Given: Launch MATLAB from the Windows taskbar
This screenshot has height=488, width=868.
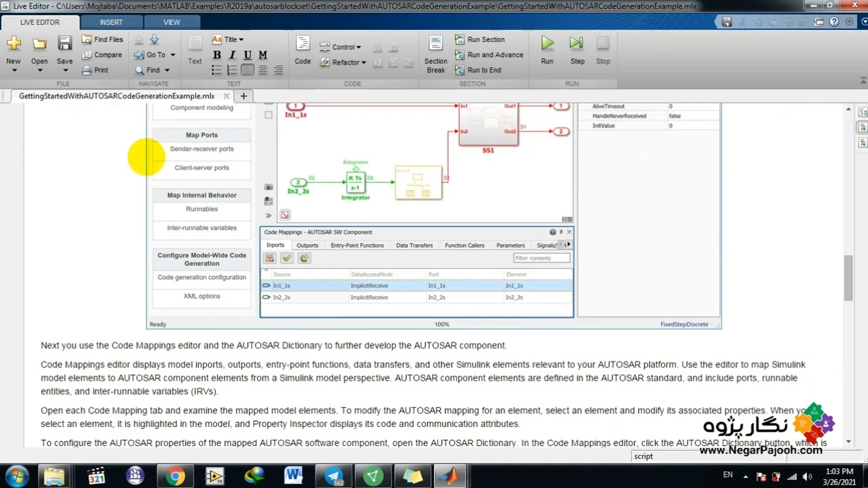Looking at the screenshot, I should click(450, 476).
